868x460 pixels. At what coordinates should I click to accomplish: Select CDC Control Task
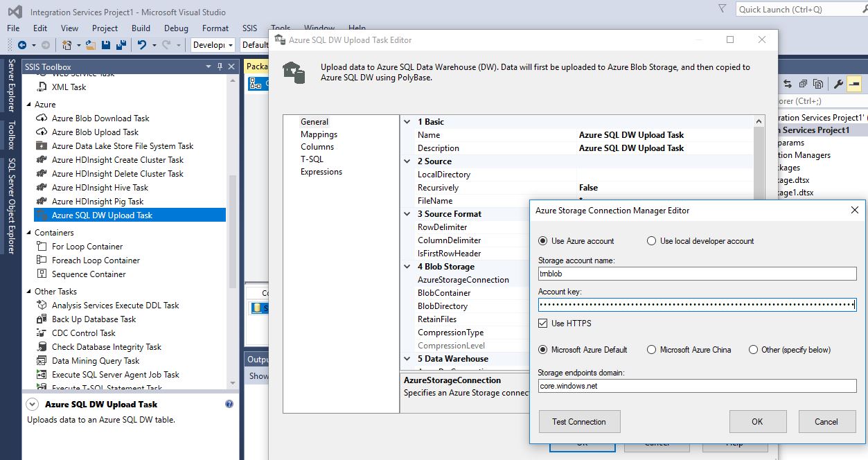[x=84, y=333]
